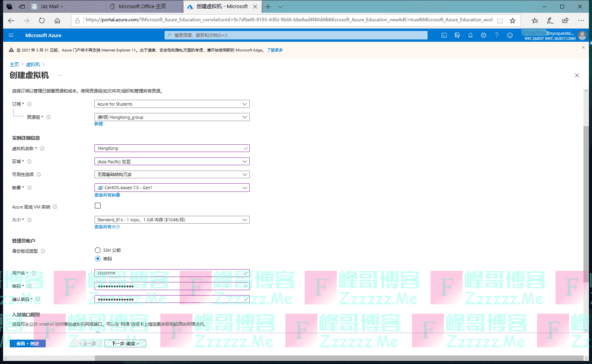Click 了解更多 link in banner
The height and width of the screenshot is (364, 592).
coord(275,50)
